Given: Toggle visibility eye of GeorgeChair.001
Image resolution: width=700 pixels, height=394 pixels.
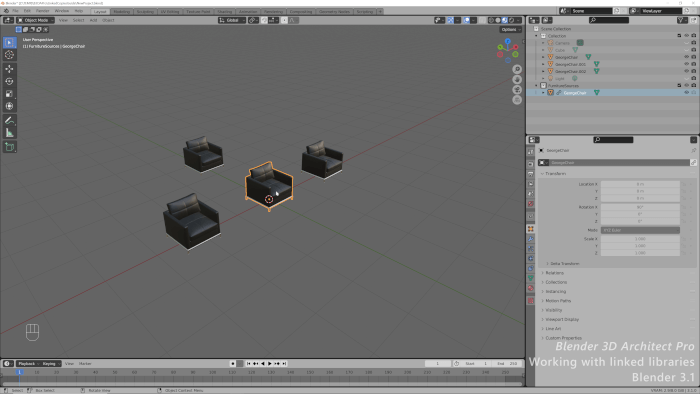Looking at the screenshot, I should pyautogui.click(x=687, y=64).
